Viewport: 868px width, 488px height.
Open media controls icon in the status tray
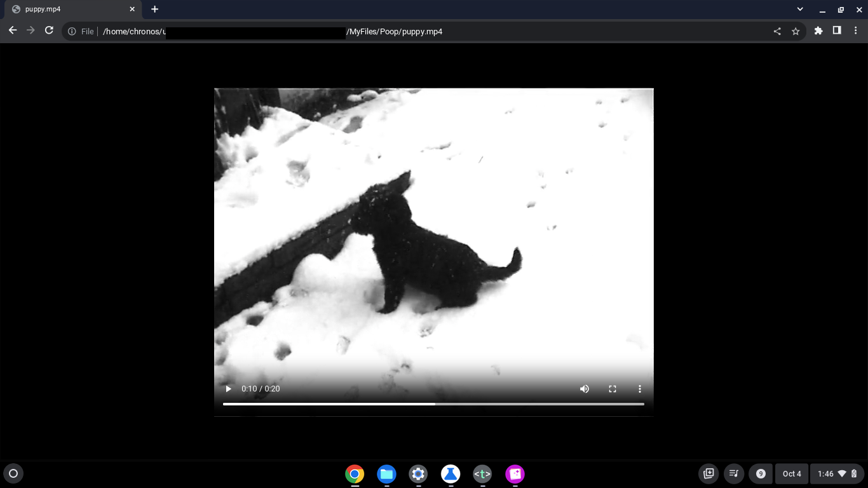pos(734,473)
